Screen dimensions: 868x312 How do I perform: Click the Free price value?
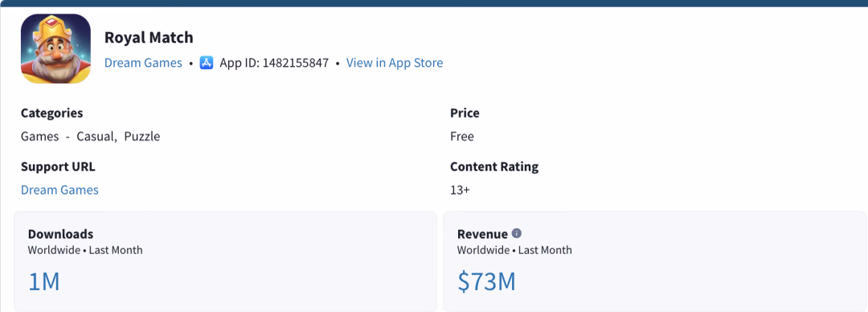[462, 137]
